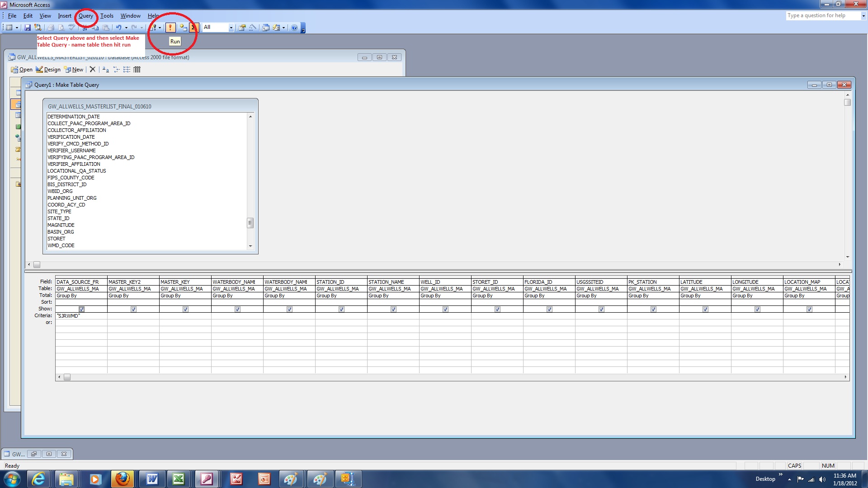
Task: Open the Database Window icon
Action: click(266, 28)
